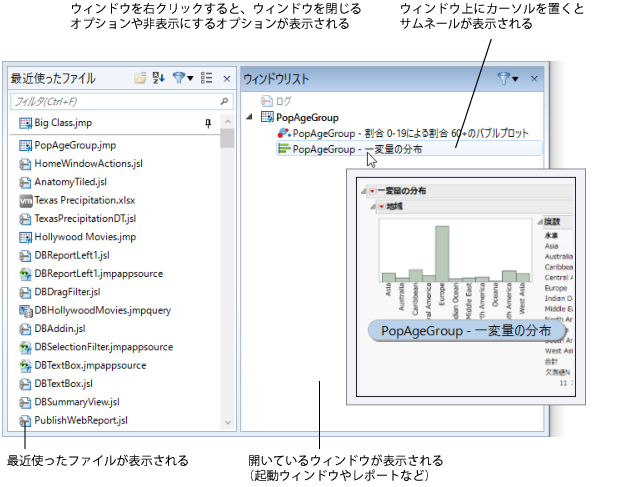This screenshot has height=487, width=629.
Task: Select PopAgeGroup data table in window list
Action: (307, 118)
